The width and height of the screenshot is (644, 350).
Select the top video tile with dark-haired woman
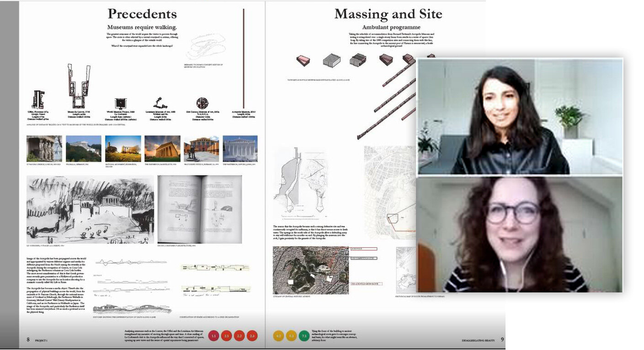520,117
